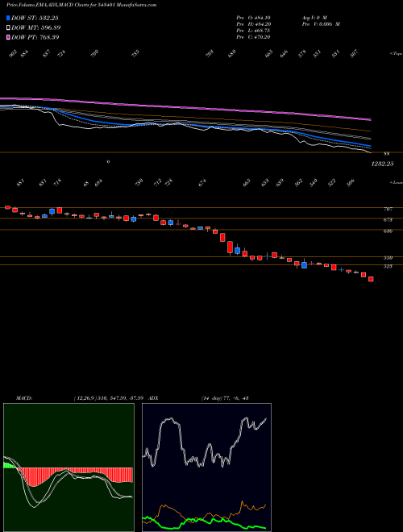
Task: Click the 'Avg V: 0 M' volume label
Action: [x=314, y=18]
